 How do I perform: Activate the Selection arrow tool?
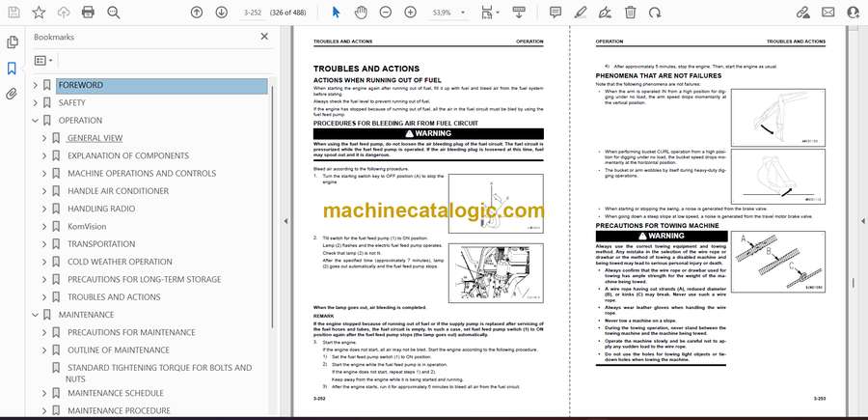point(336,13)
